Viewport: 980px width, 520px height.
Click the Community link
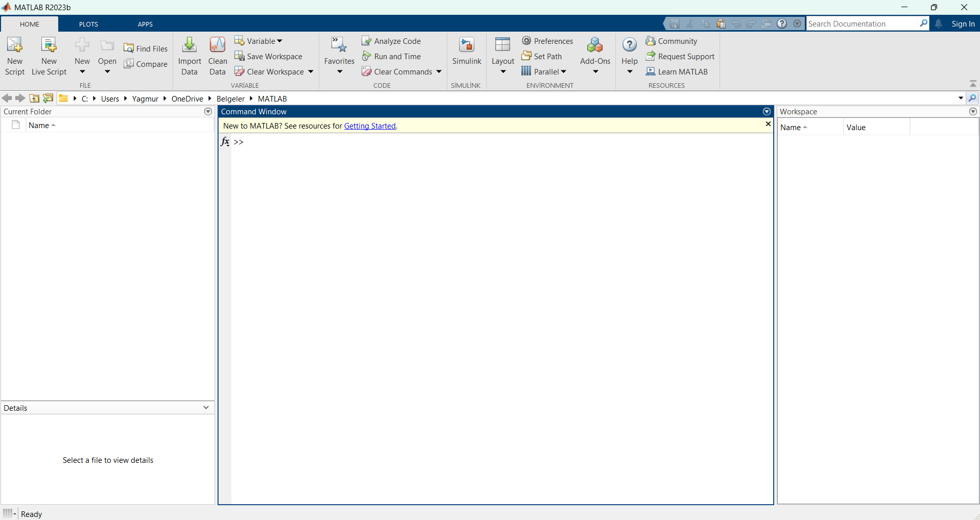click(x=672, y=41)
